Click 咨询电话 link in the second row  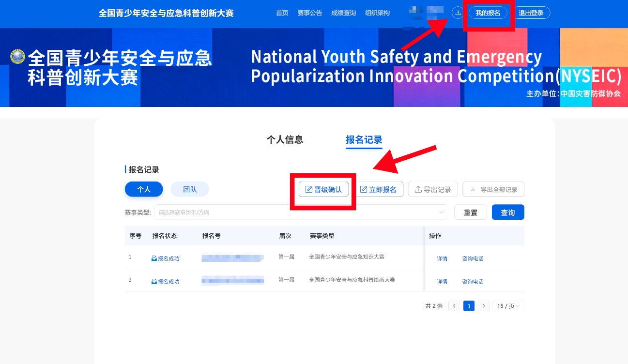473,281
